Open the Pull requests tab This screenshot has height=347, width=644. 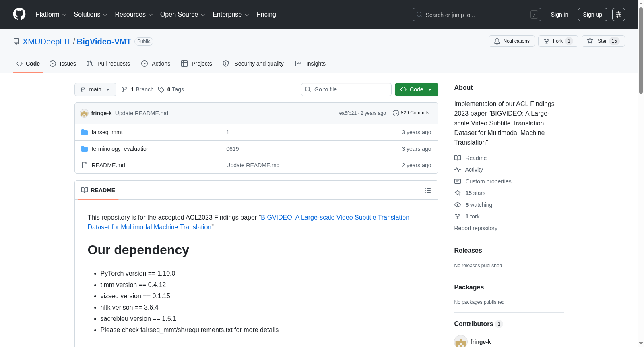(108, 64)
